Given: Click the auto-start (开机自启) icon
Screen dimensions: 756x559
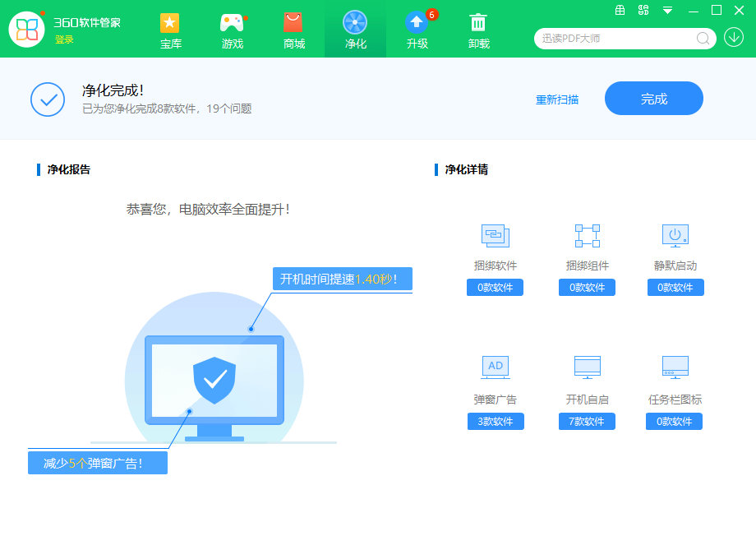Looking at the screenshot, I should (587, 367).
